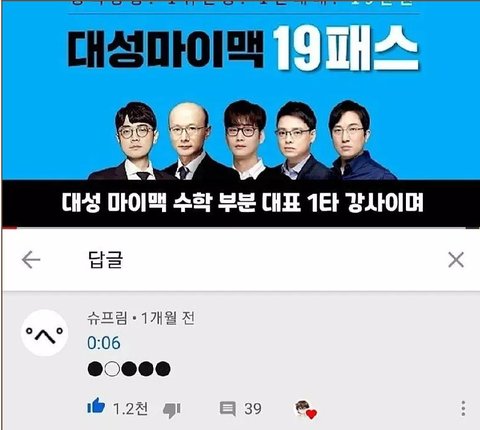This screenshot has height=430, width=480.
Task: Like the comment with thumbs-up icon
Action: [96, 406]
